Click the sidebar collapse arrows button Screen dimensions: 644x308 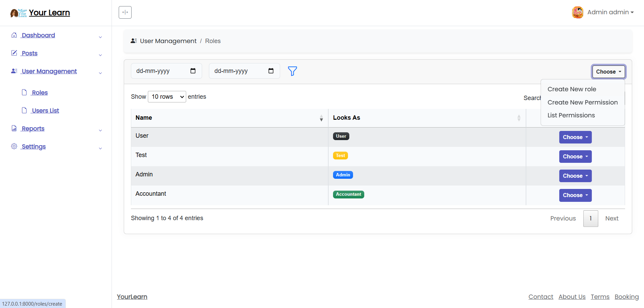[125, 12]
